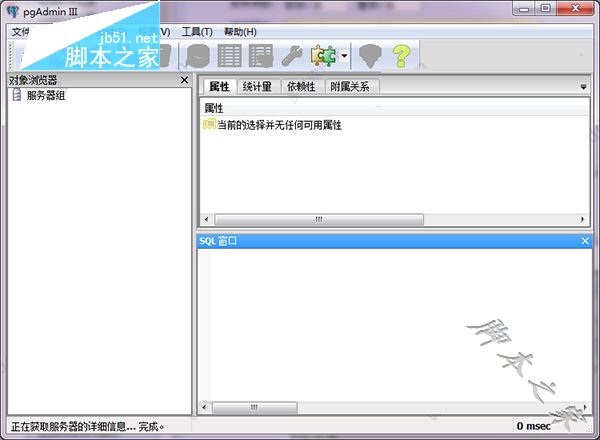This screenshot has height=440, width=600.
Task: Select the 服务器组 server group node
Action: [x=46, y=95]
